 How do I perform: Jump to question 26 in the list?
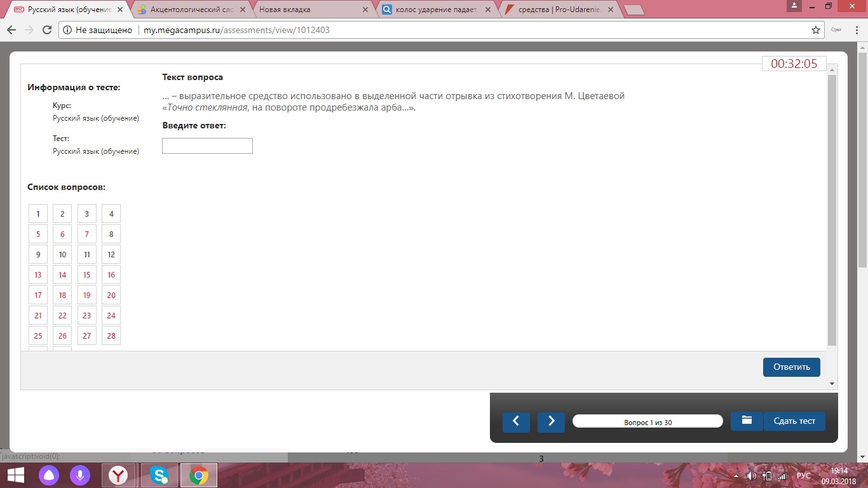click(62, 336)
